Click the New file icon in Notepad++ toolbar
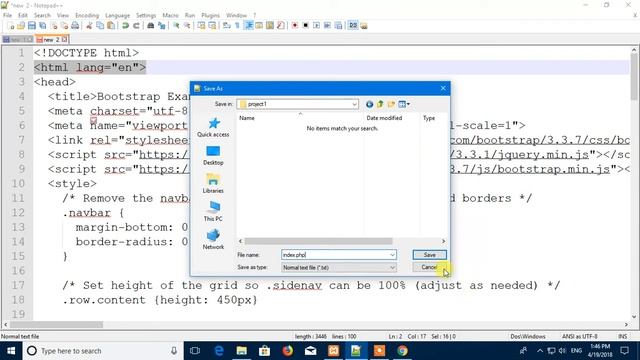Viewport: 640px width, 360px height. 11,26
